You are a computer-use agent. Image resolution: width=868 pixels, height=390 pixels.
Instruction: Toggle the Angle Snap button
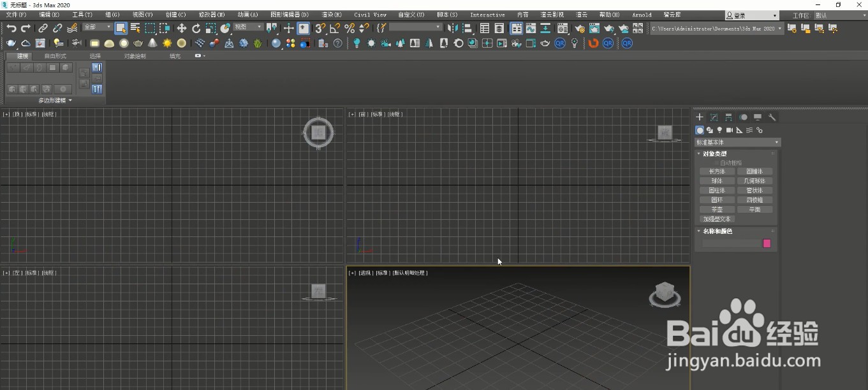point(335,28)
